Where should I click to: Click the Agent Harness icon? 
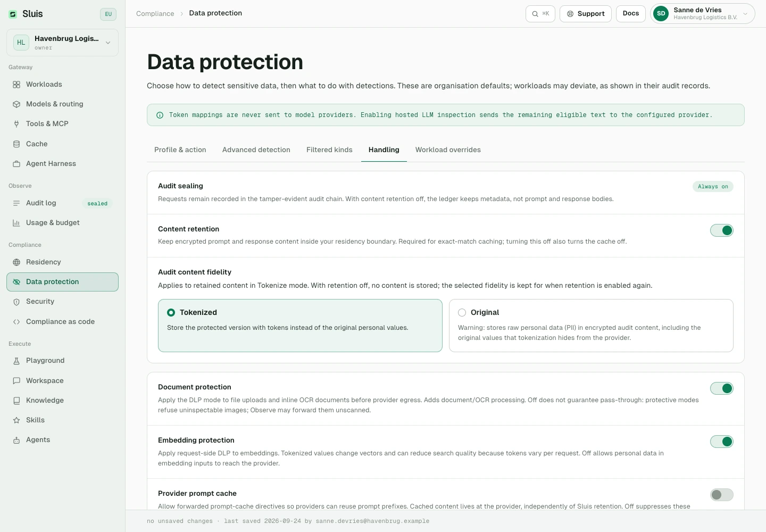tap(16, 164)
